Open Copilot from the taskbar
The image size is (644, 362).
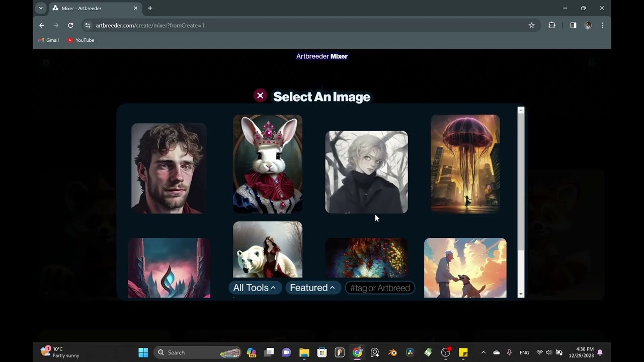tap(252, 352)
